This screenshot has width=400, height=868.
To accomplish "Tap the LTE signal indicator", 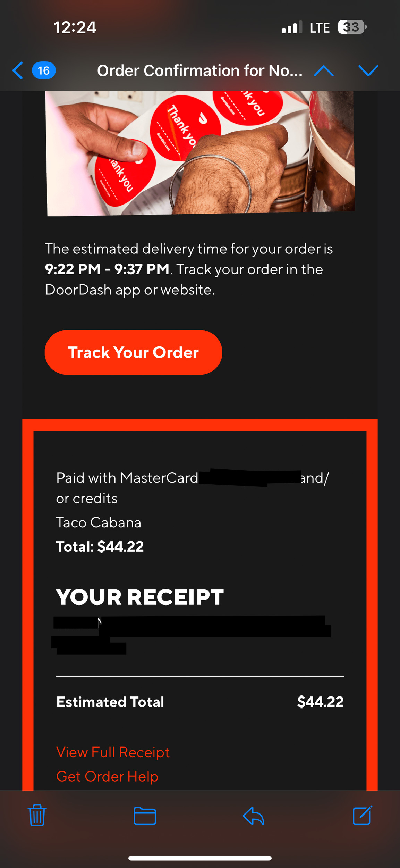I will pos(320,27).
